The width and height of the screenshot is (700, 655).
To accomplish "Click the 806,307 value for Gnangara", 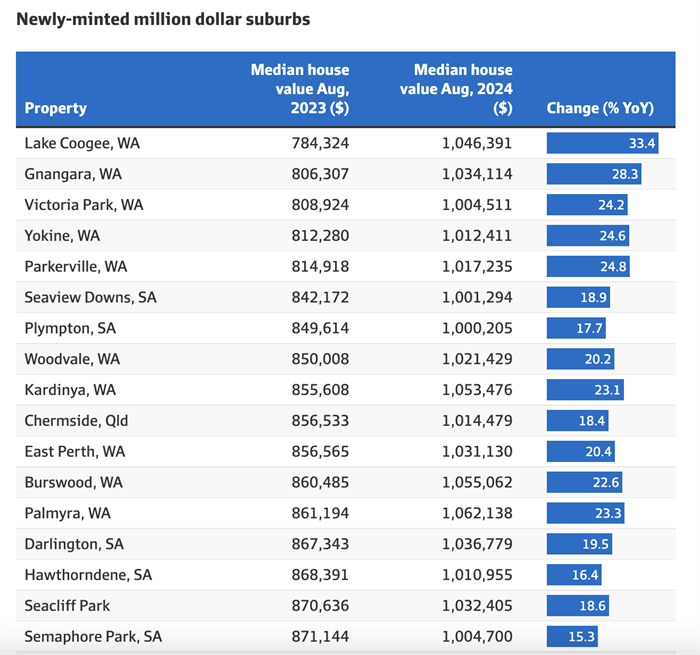I will [x=320, y=174].
